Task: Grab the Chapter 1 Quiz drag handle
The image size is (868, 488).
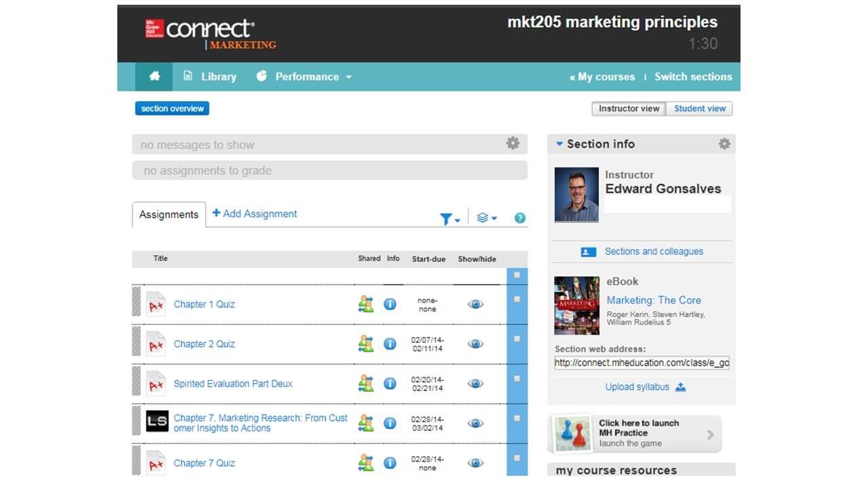Action: click(x=136, y=302)
